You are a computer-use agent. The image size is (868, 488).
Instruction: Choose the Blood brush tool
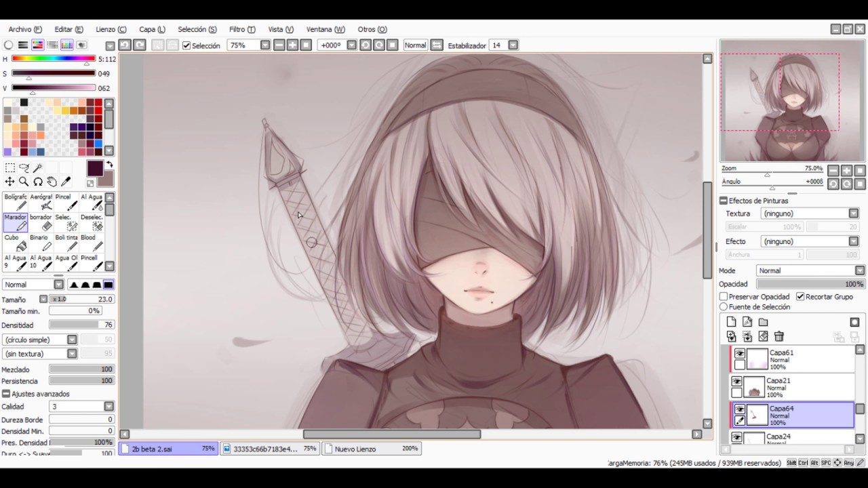[91, 243]
